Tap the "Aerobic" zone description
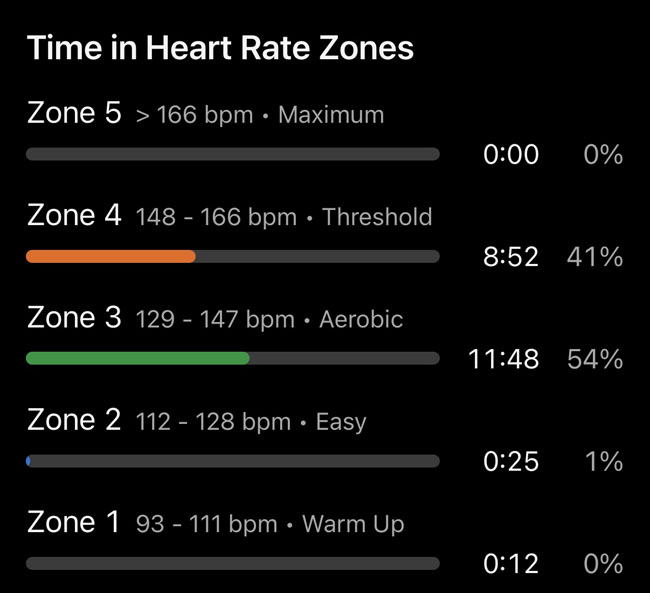 tap(361, 320)
